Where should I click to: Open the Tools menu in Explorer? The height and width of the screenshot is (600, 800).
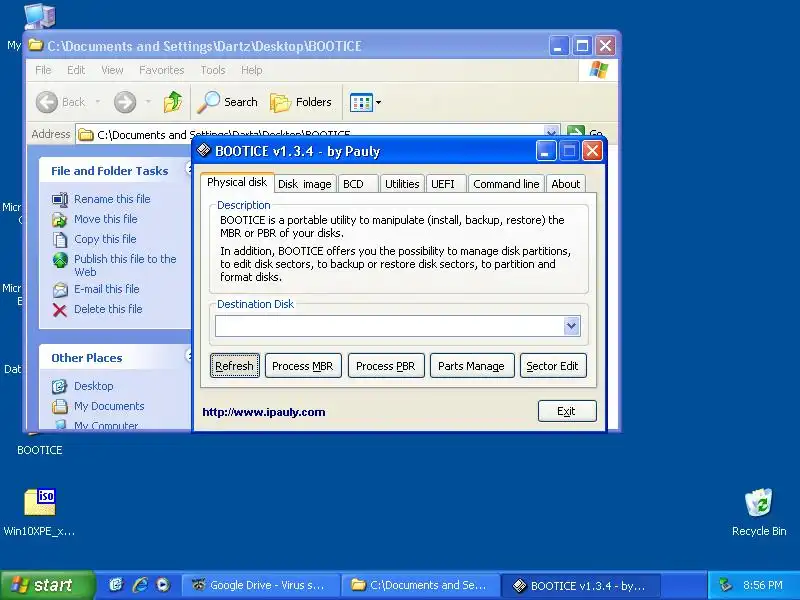pos(213,70)
